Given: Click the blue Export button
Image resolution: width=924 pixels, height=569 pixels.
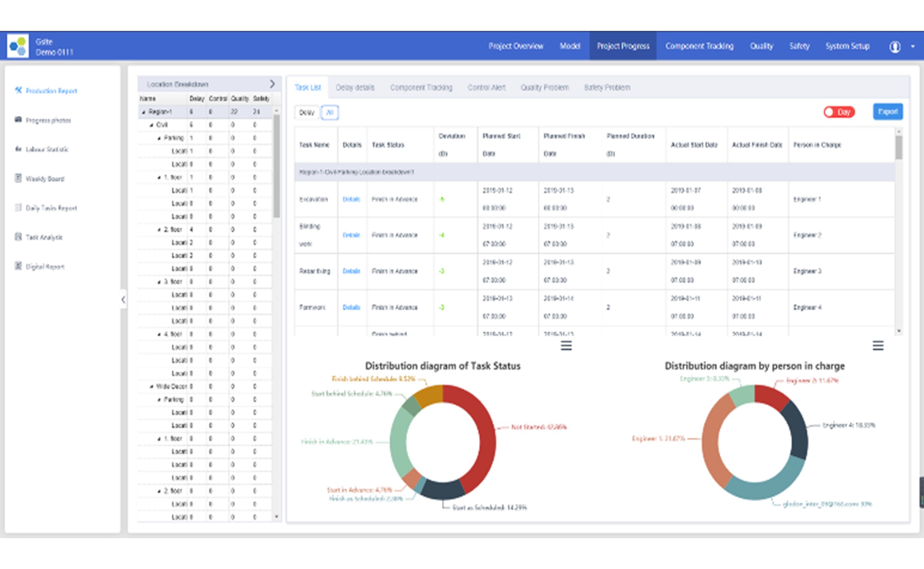Looking at the screenshot, I should point(888,112).
